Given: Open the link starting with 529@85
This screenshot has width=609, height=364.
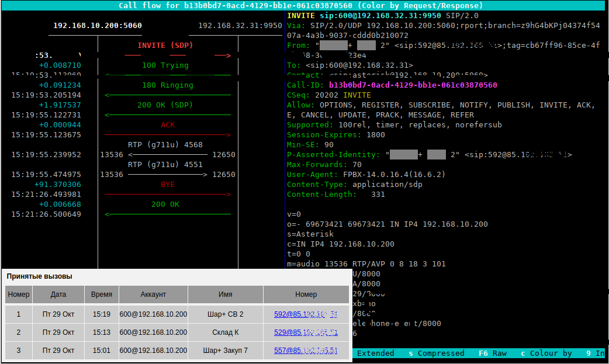Looking at the screenshot, I should [x=305, y=332].
